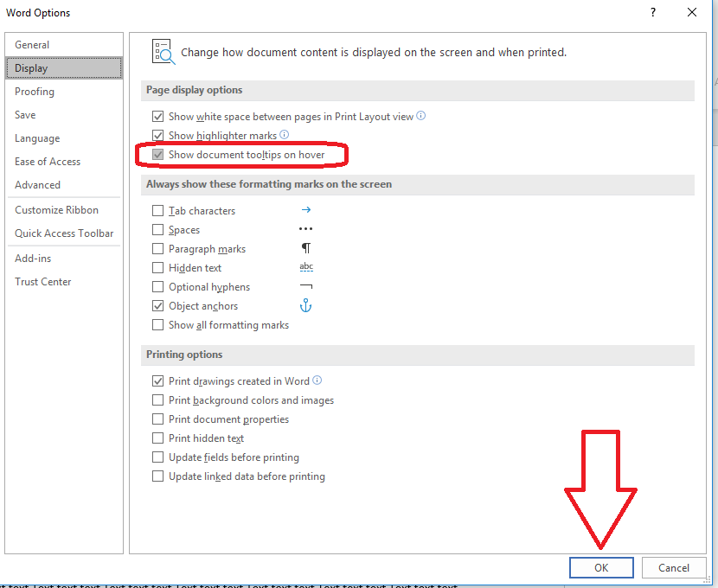The image size is (718, 588).
Task: Click info icon beside Print drawings created in Word
Action: tap(317, 380)
